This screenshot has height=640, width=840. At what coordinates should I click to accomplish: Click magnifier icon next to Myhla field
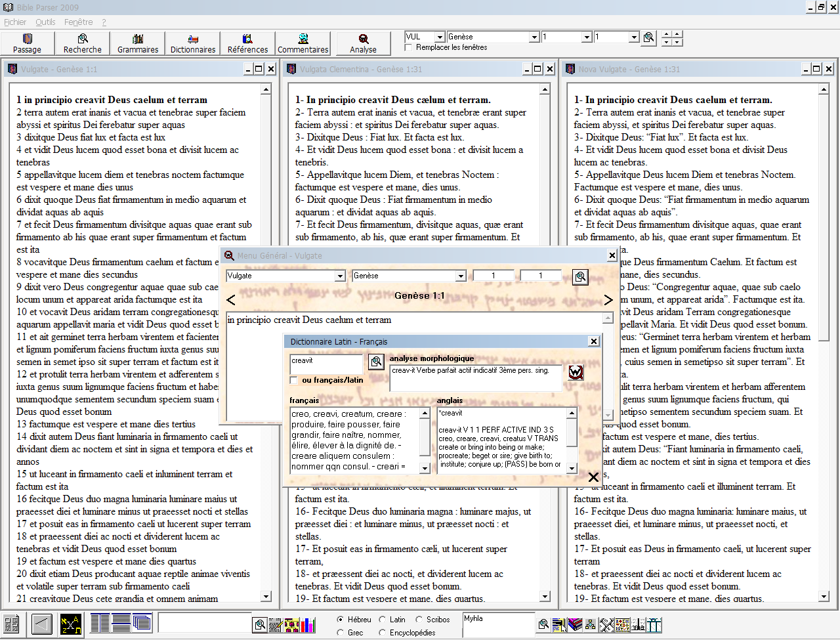point(543,624)
